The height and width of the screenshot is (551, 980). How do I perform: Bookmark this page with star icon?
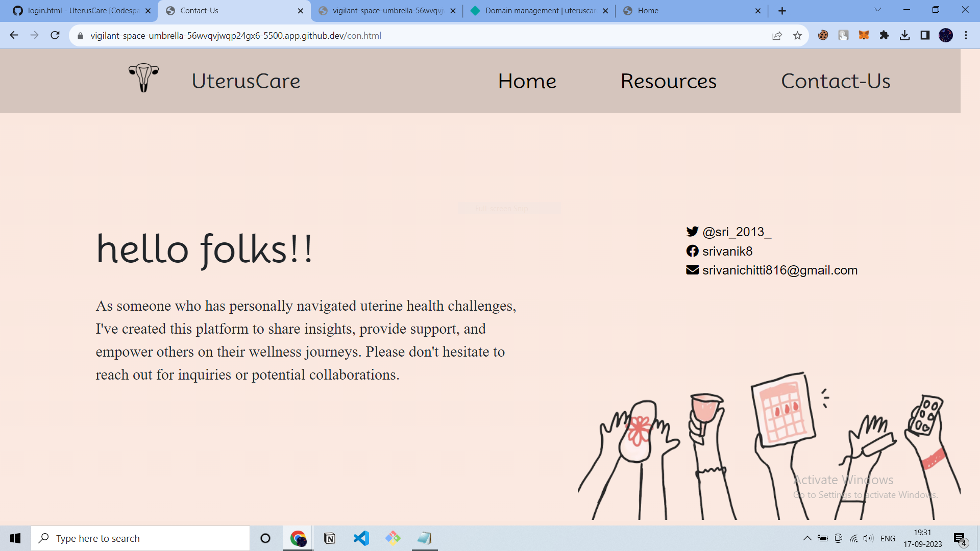point(797,36)
